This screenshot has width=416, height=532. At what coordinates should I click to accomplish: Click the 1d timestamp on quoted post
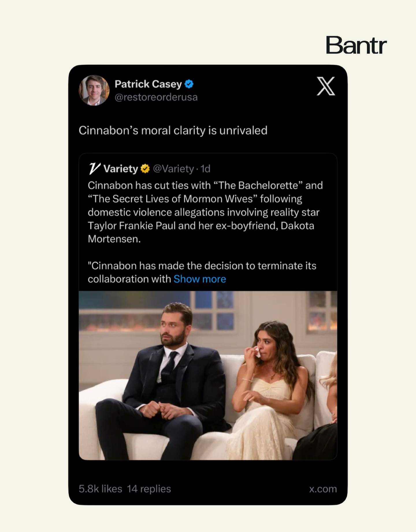click(205, 169)
